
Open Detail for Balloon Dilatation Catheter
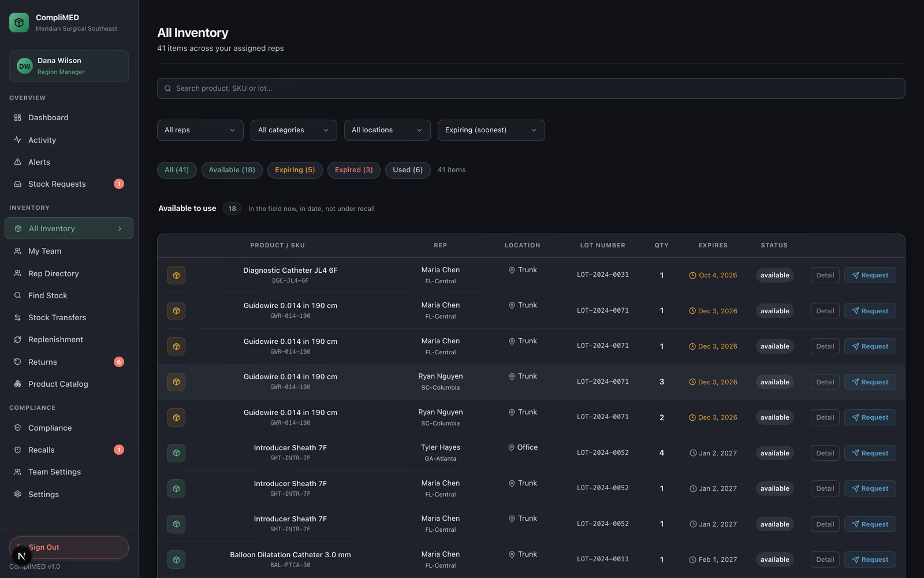[x=825, y=560]
